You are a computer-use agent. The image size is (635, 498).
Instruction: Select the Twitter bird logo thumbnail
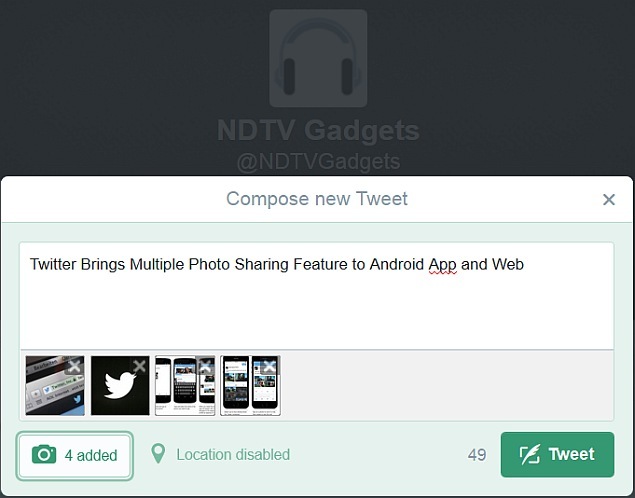pyautogui.click(x=120, y=385)
